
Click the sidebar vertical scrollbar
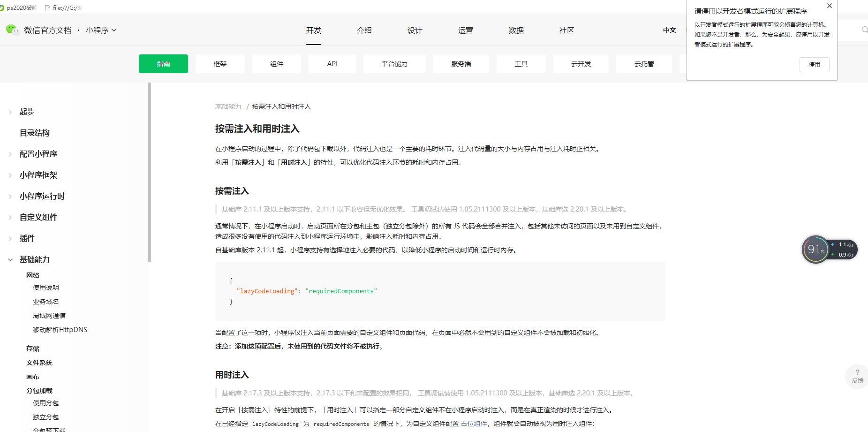(x=150, y=172)
